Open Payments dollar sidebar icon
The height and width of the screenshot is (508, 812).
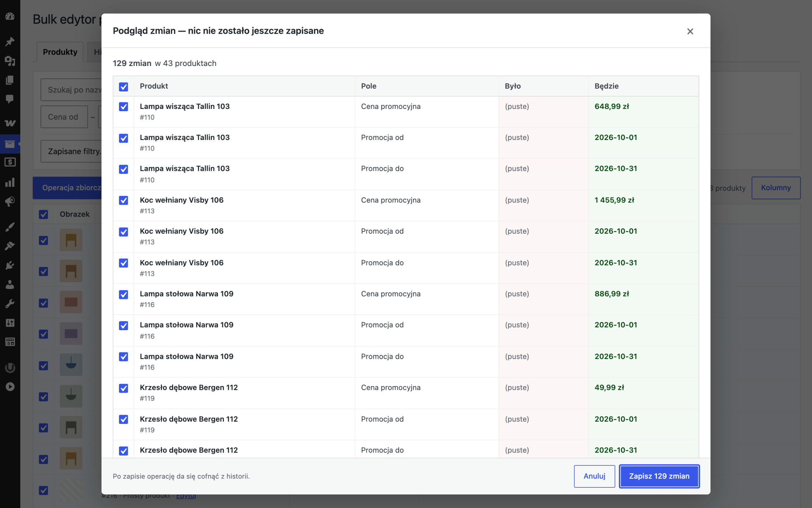click(x=10, y=162)
